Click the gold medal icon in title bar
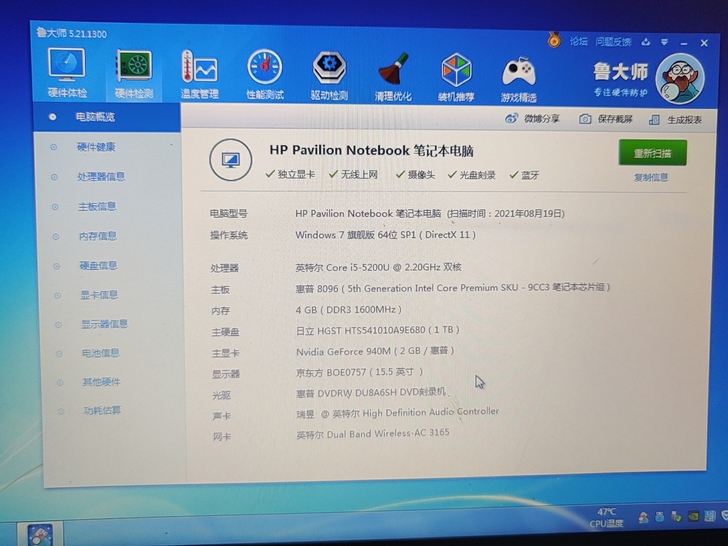The image size is (728, 546). pyautogui.click(x=554, y=40)
